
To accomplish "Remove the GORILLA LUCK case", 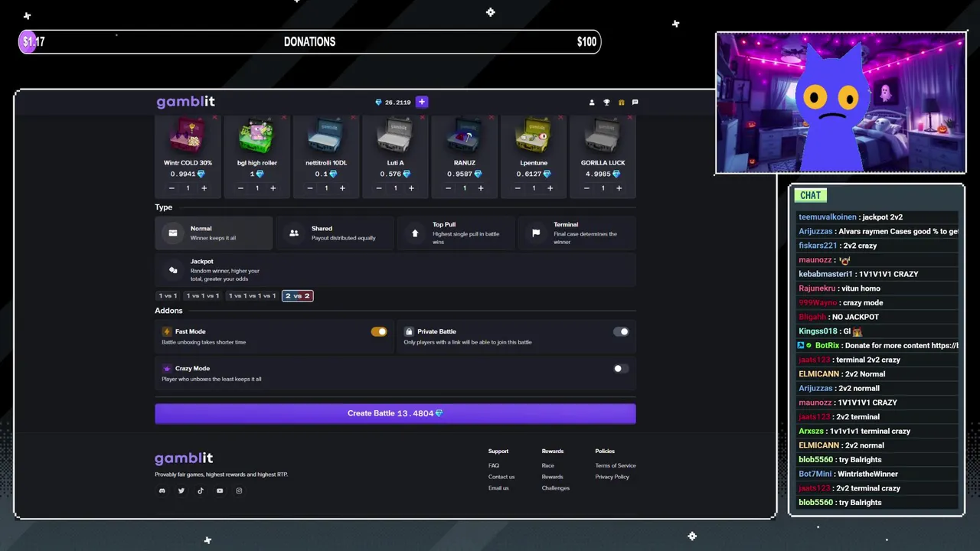I will [x=630, y=117].
